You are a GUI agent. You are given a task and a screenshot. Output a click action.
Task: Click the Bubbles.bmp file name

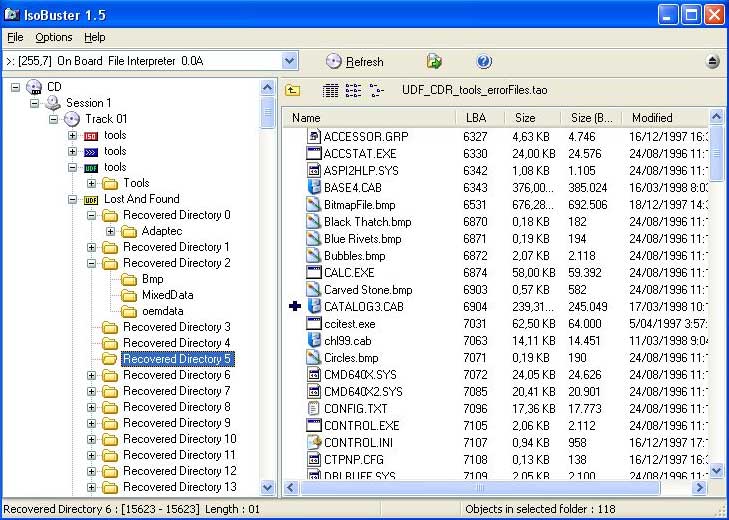(355, 256)
